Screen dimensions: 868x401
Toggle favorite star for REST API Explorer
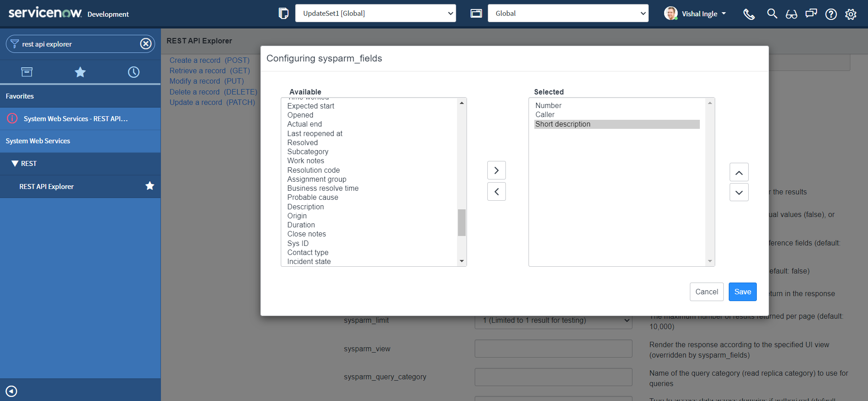click(x=150, y=186)
